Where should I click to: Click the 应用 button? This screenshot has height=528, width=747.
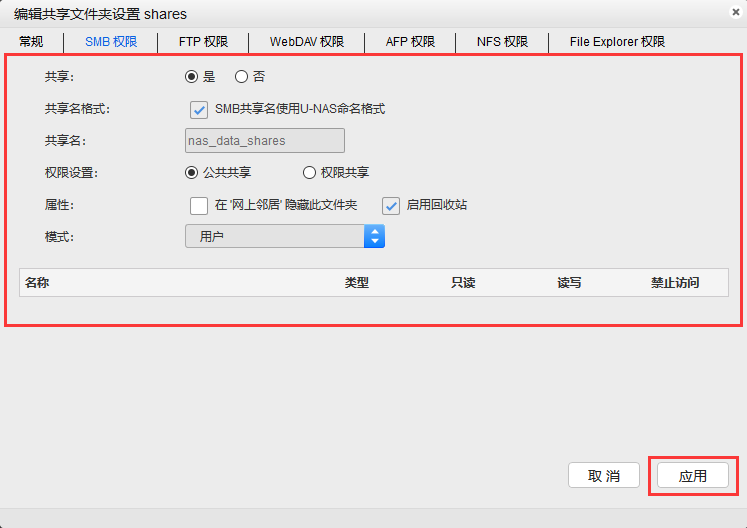(x=692, y=476)
